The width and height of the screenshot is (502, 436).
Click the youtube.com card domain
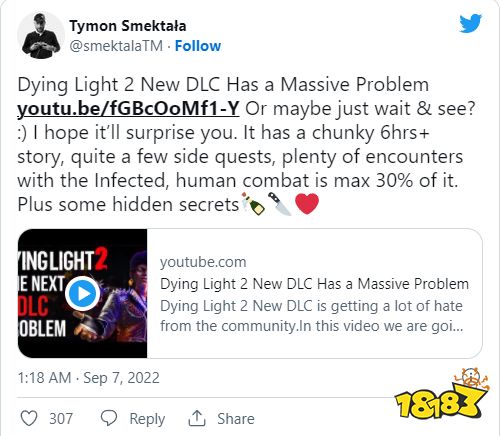pyautogui.click(x=203, y=262)
